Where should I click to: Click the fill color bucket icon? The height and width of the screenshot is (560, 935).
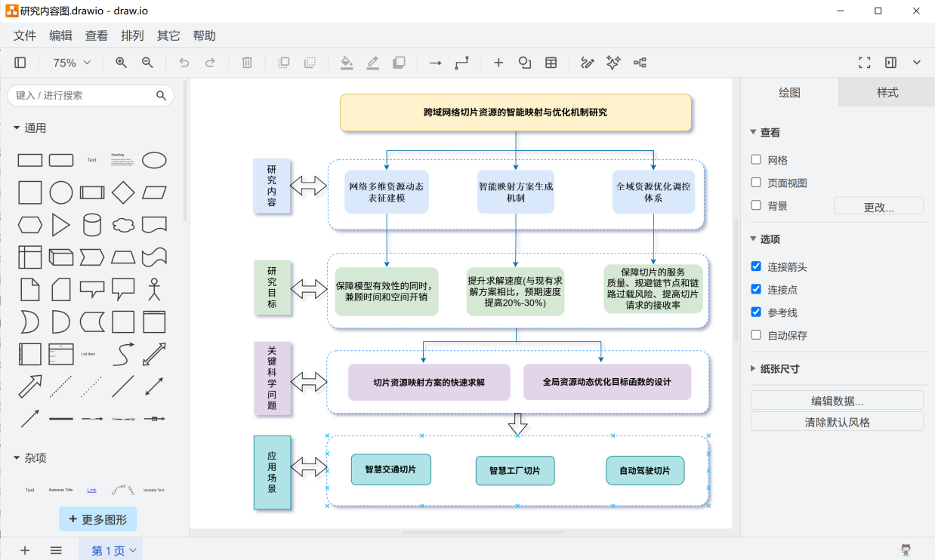347,63
